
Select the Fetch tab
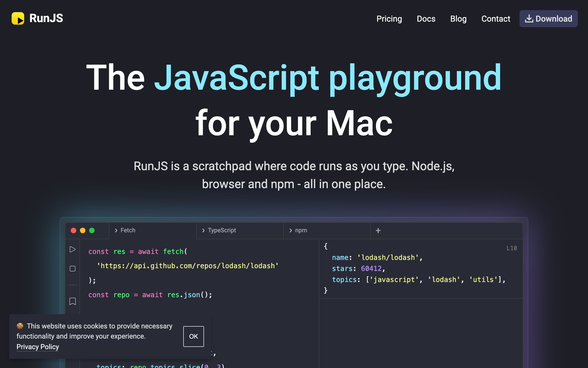point(153,230)
